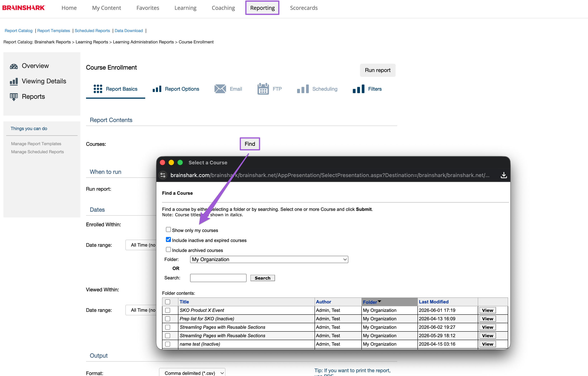Screen dimensions: 588x376
Task: Sort courses by Last Modified column
Action: 434,302
